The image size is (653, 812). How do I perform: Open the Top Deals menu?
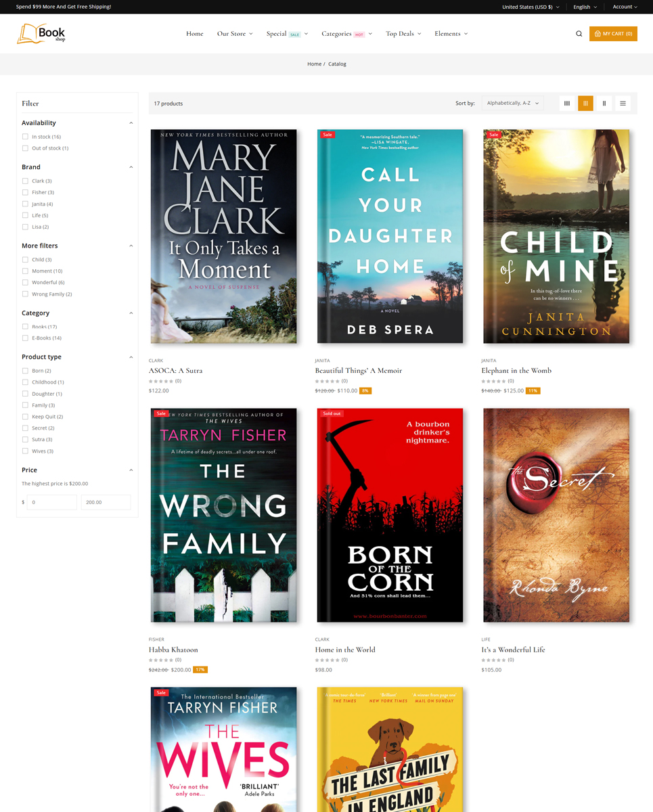click(403, 34)
